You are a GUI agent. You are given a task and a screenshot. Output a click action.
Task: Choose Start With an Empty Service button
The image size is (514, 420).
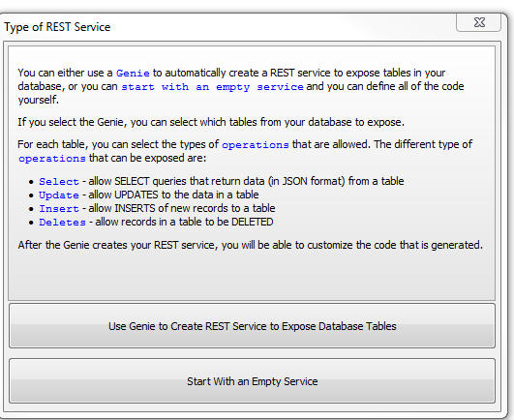(252, 381)
